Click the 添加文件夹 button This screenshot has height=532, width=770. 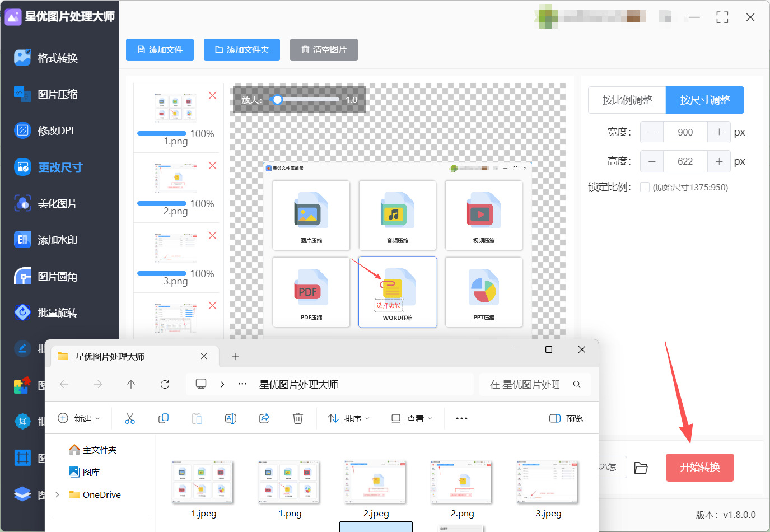coord(242,50)
